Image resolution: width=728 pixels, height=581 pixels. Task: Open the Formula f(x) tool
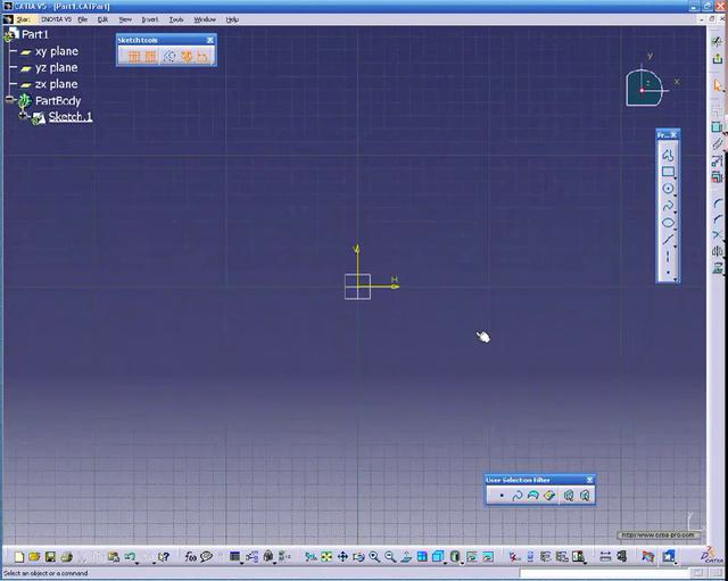tap(190, 557)
